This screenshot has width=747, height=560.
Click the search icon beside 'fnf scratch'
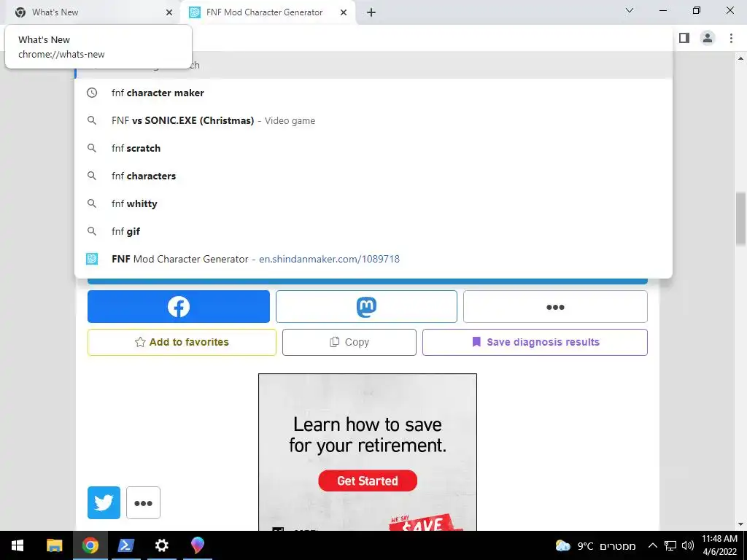coord(92,148)
